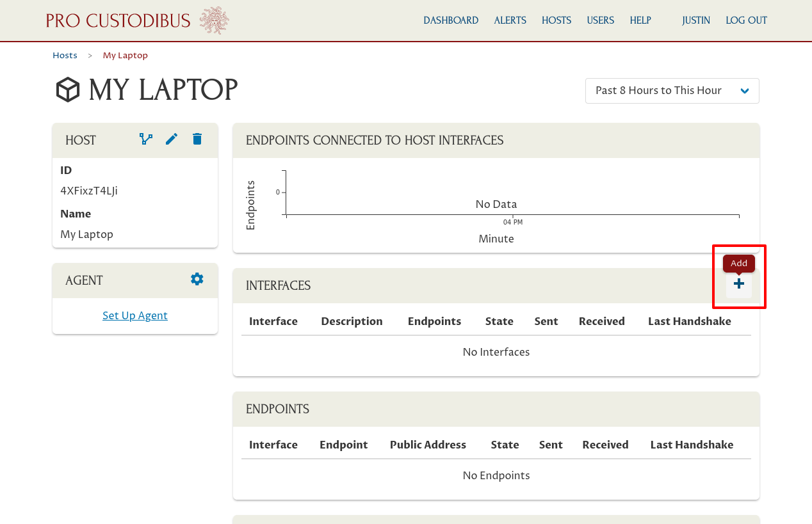Click the Add interface plus icon
812x524 pixels.
739,283
